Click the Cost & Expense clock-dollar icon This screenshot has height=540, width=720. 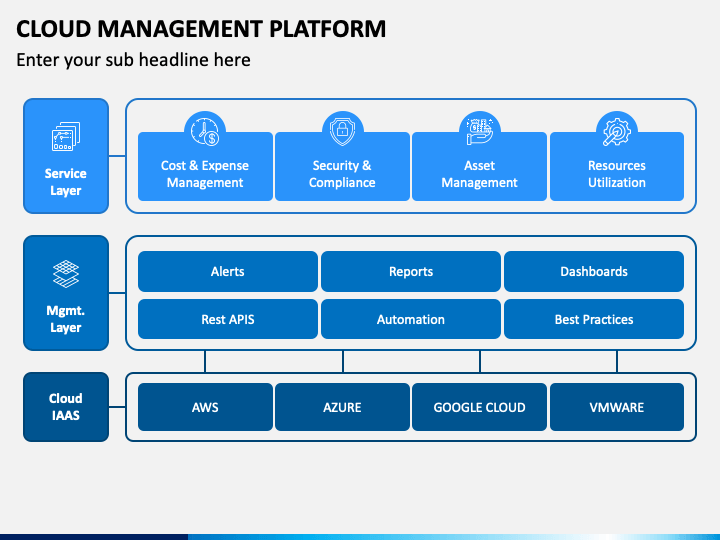pyautogui.click(x=205, y=130)
